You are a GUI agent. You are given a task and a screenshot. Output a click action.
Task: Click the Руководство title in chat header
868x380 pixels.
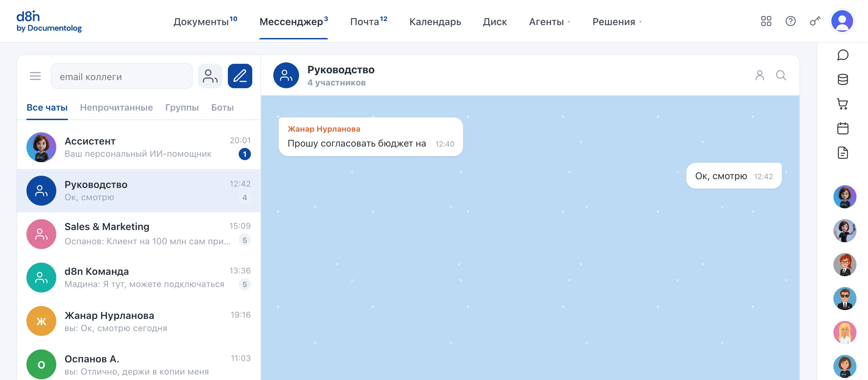click(x=341, y=70)
